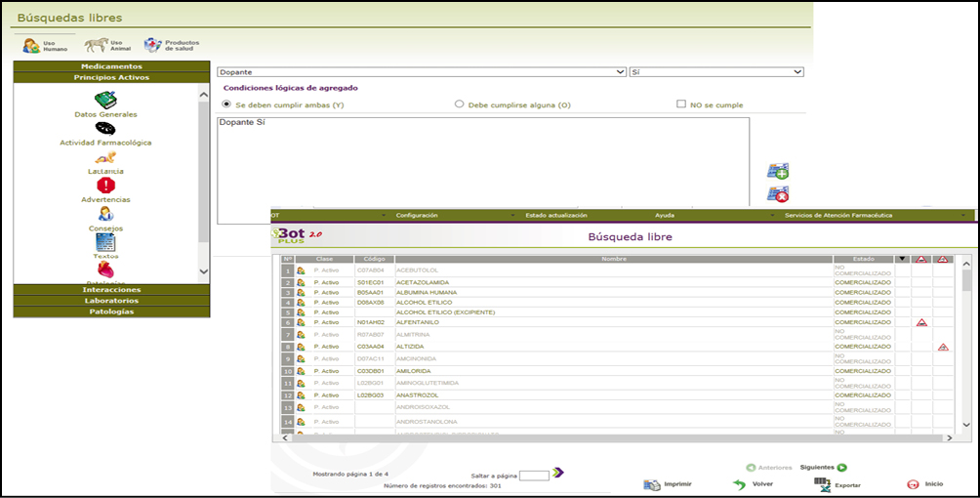980x498 pixels.
Task: Click the results list vertical scrollbar
Action: pyautogui.click(x=966, y=342)
